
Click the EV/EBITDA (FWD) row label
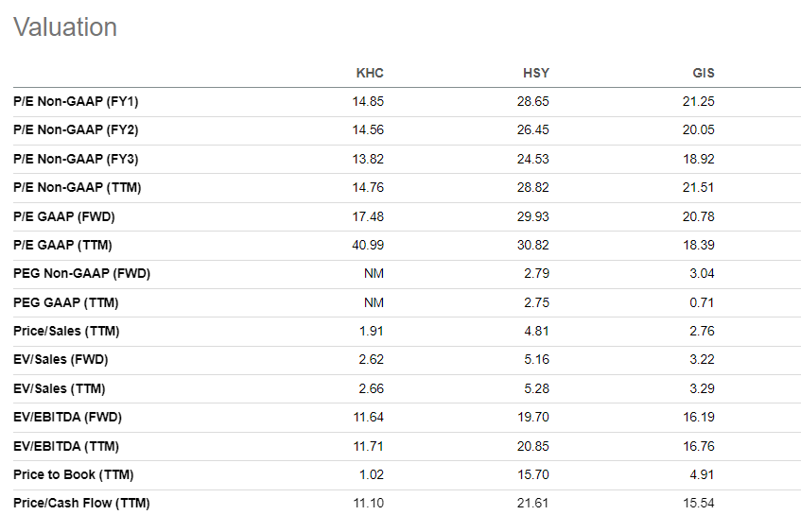(x=67, y=417)
